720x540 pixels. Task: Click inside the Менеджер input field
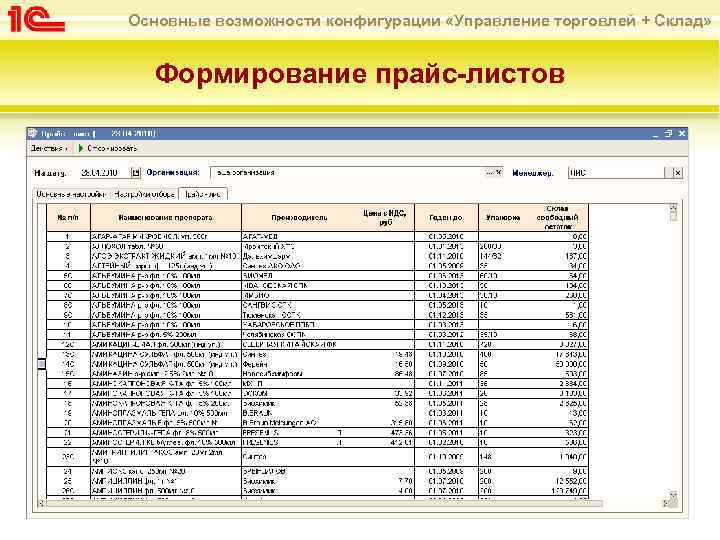[x=616, y=173]
